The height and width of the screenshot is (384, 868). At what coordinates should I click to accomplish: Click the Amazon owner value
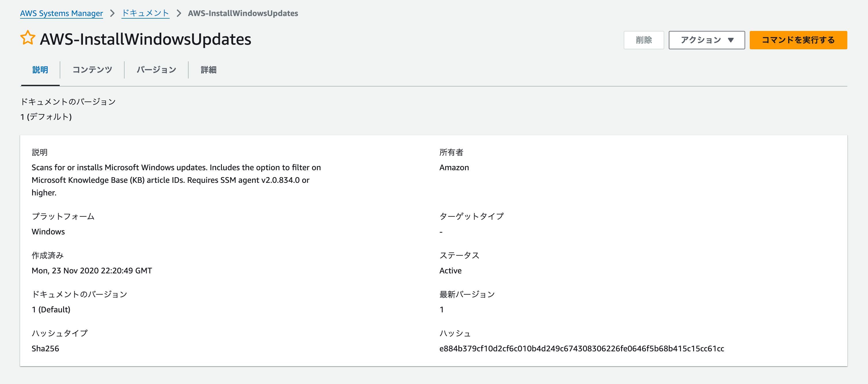pyautogui.click(x=454, y=167)
